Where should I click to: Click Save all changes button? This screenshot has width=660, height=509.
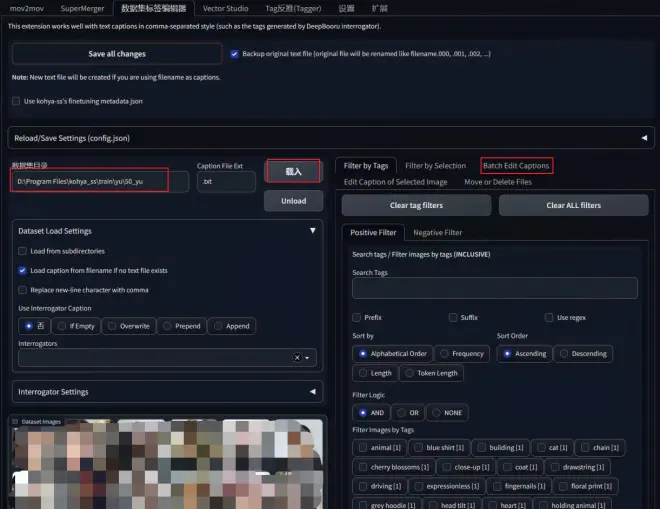pos(117,54)
